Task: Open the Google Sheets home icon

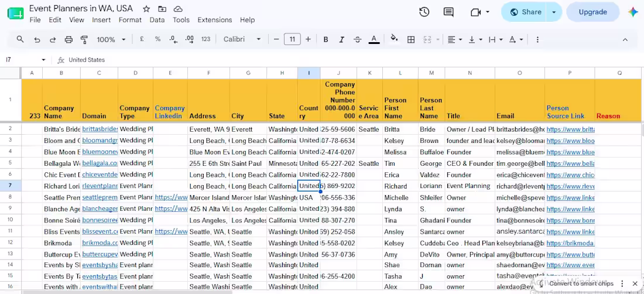Action: click(x=16, y=13)
